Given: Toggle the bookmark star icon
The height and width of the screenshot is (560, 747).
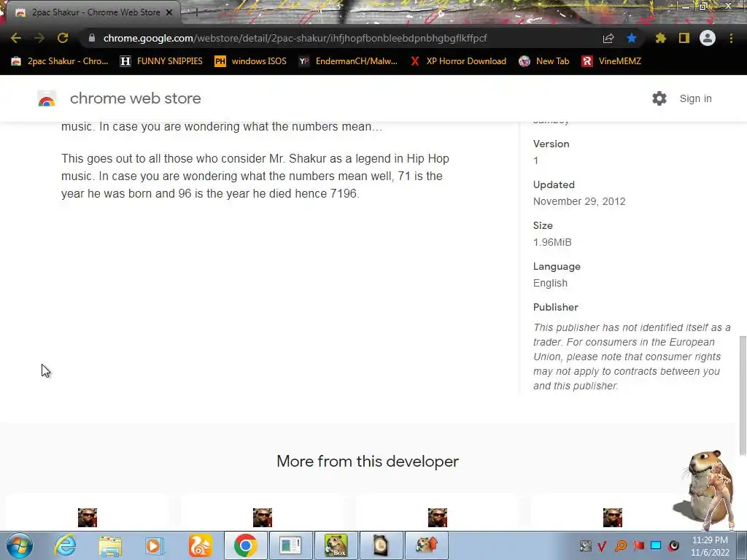Looking at the screenshot, I should coord(632,38).
